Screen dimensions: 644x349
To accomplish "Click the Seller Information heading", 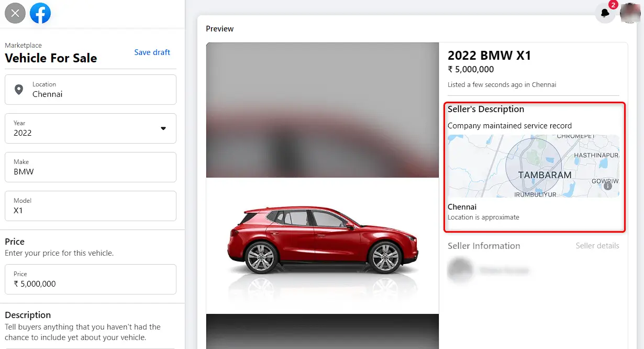I will pos(484,246).
